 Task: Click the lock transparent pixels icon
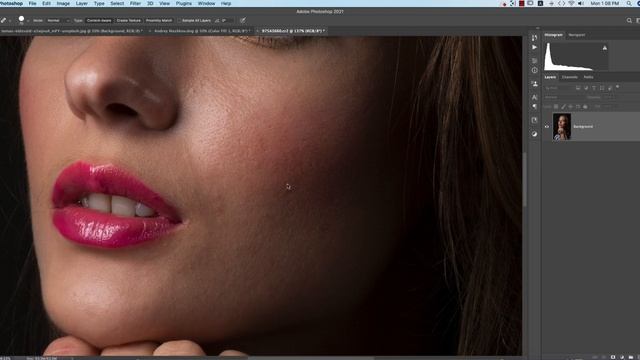pyautogui.click(x=556, y=107)
